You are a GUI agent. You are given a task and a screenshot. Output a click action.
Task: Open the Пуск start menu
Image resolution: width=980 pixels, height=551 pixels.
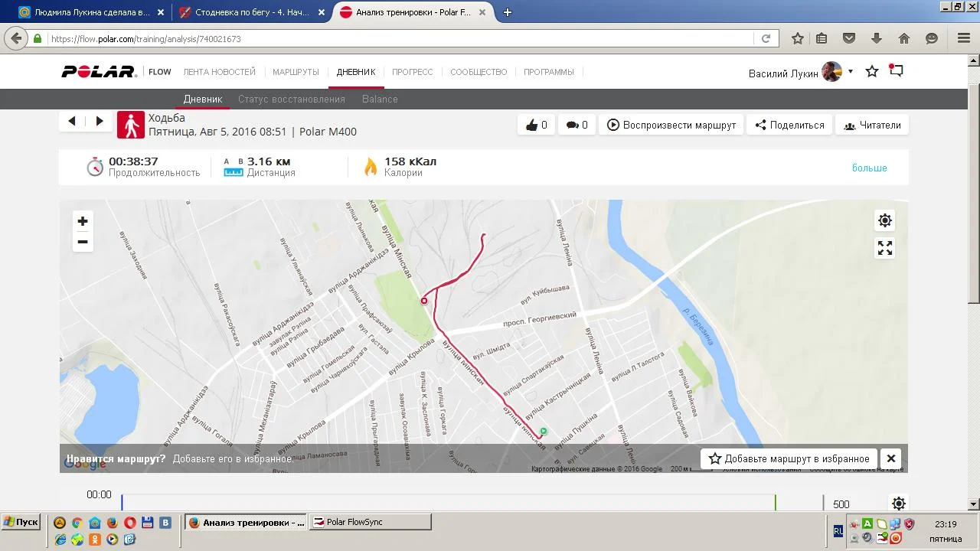(21, 522)
